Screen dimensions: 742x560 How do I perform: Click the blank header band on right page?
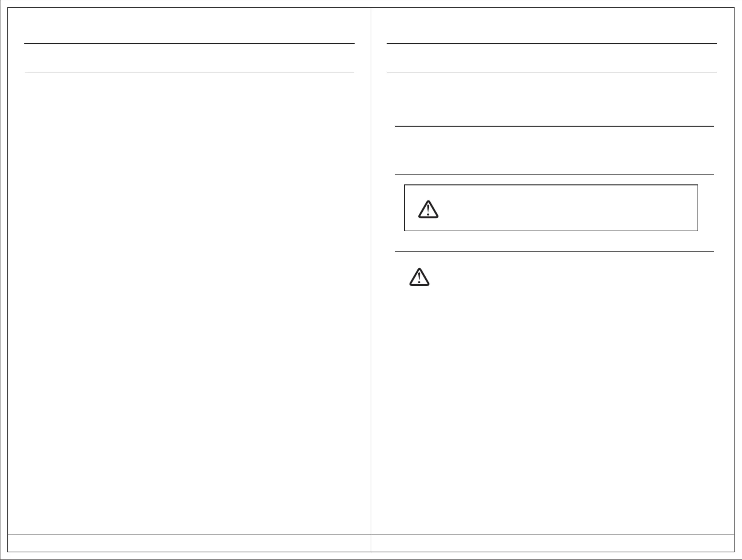tap(552, 58)
